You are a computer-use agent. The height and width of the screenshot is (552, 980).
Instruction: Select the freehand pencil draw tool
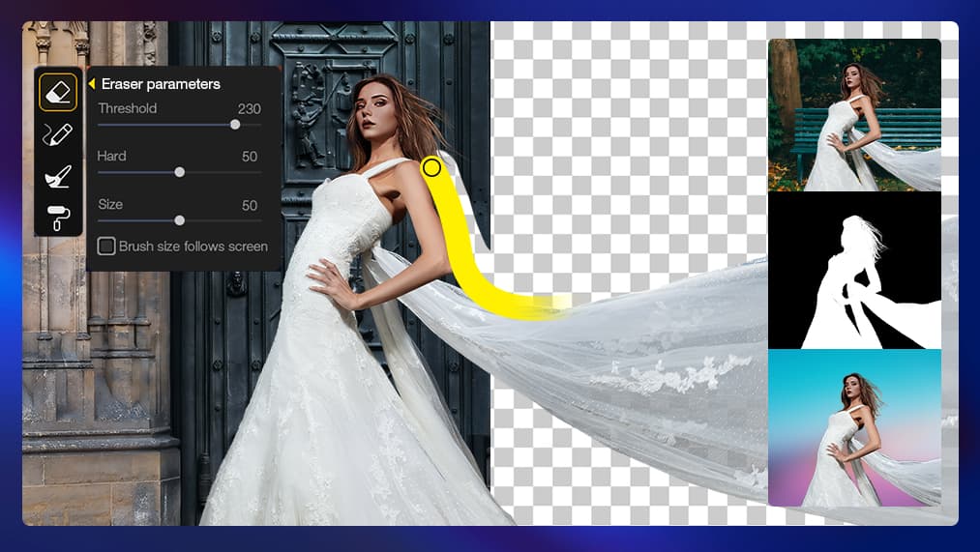[x=58, y=134]
